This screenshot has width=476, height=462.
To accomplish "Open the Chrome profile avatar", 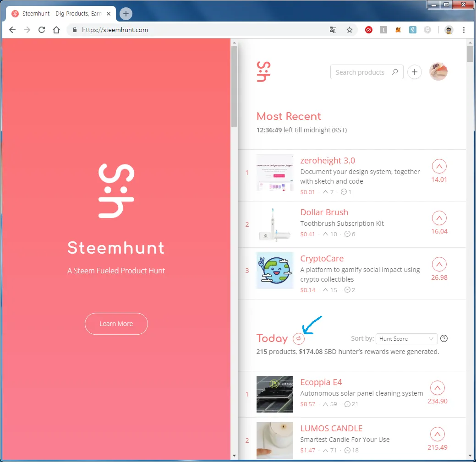I will 449,30.
